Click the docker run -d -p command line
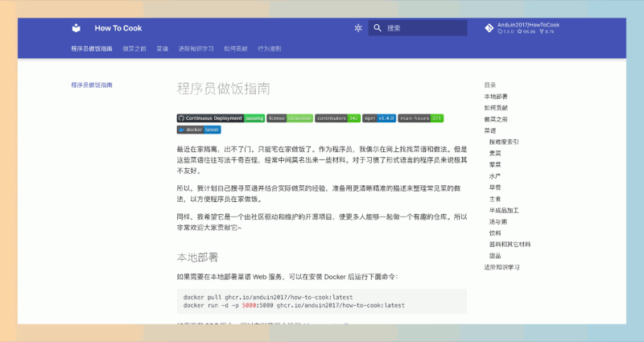This screenshot has height=342, width=644. pyautogui.click(x=294, y=306)
